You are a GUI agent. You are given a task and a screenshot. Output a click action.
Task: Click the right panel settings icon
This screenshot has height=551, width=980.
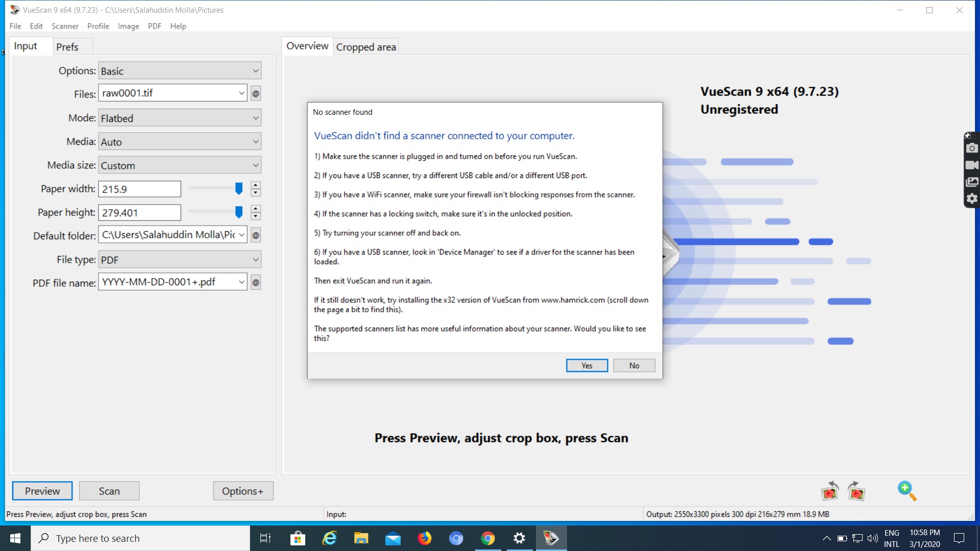pyautogui.click(x=971, y=199)
